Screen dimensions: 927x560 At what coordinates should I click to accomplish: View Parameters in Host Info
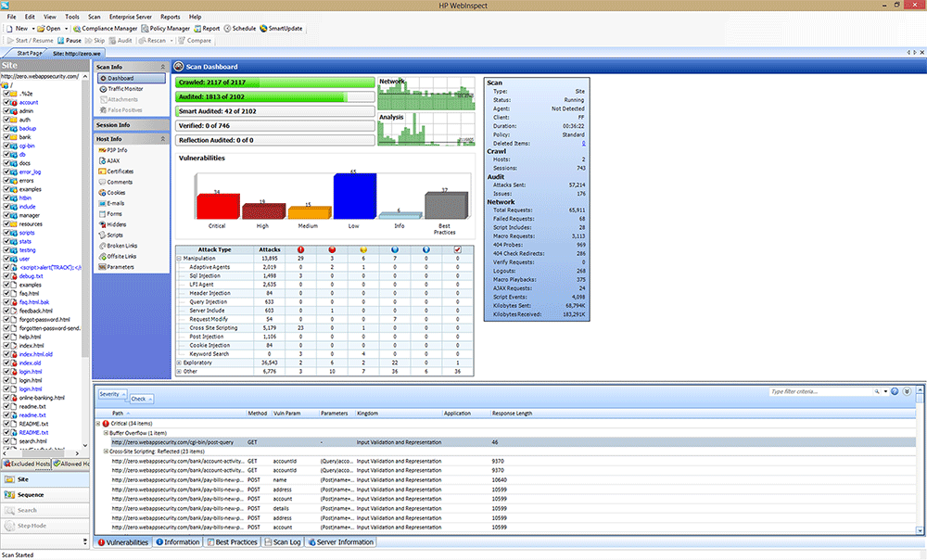coord(117,267)
